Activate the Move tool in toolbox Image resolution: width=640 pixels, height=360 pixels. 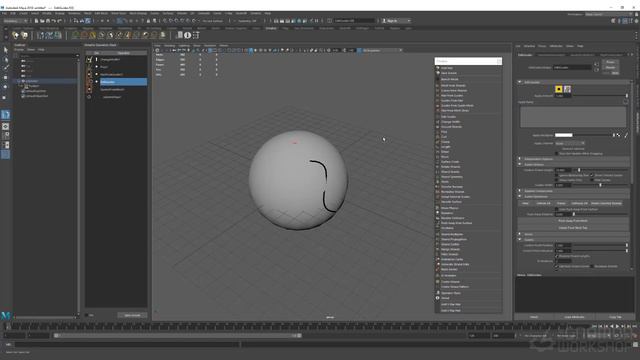(x=5, y=78)
